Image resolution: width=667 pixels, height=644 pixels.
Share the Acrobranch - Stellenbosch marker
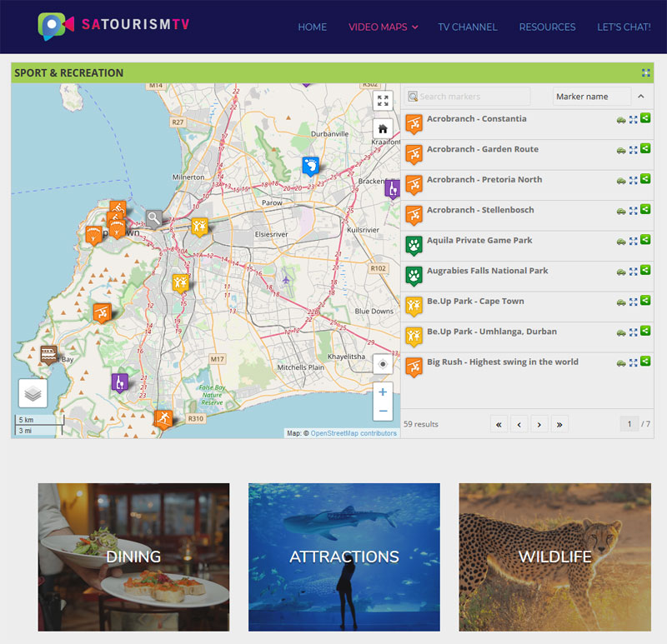coord(645,209)
